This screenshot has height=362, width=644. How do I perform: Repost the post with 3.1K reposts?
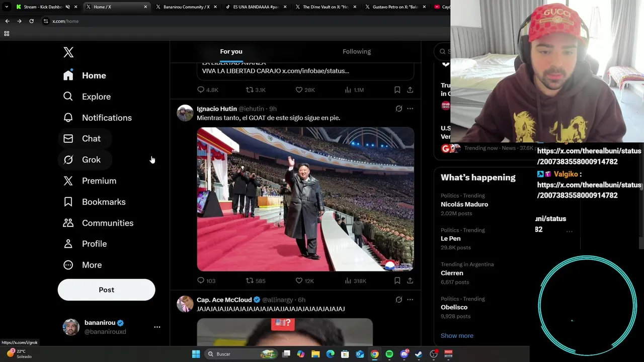(256, 89)
